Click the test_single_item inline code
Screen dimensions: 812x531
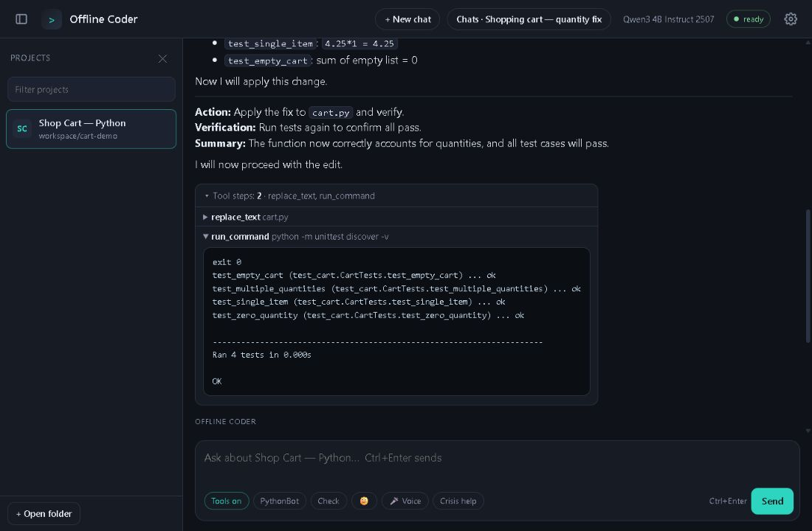point(270,44)
